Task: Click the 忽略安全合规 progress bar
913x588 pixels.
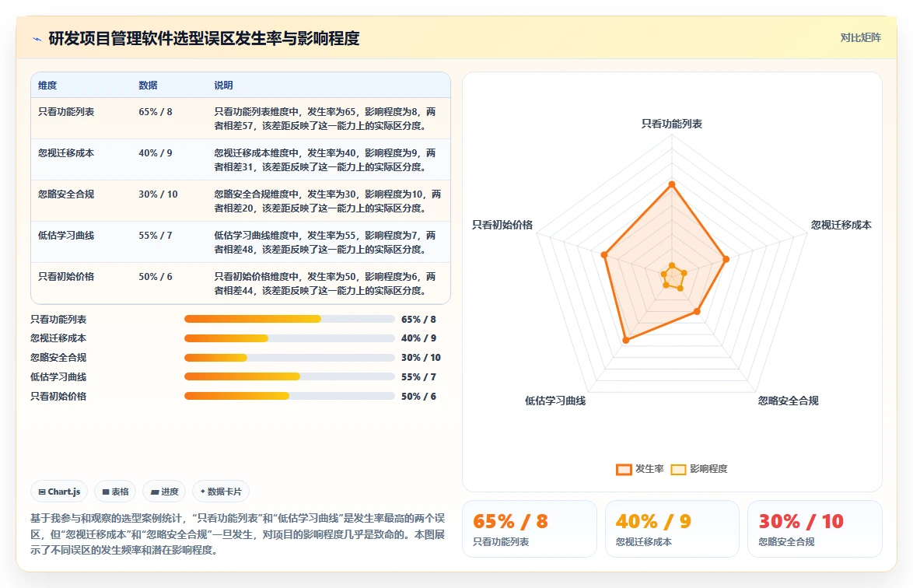Action: 289,358
